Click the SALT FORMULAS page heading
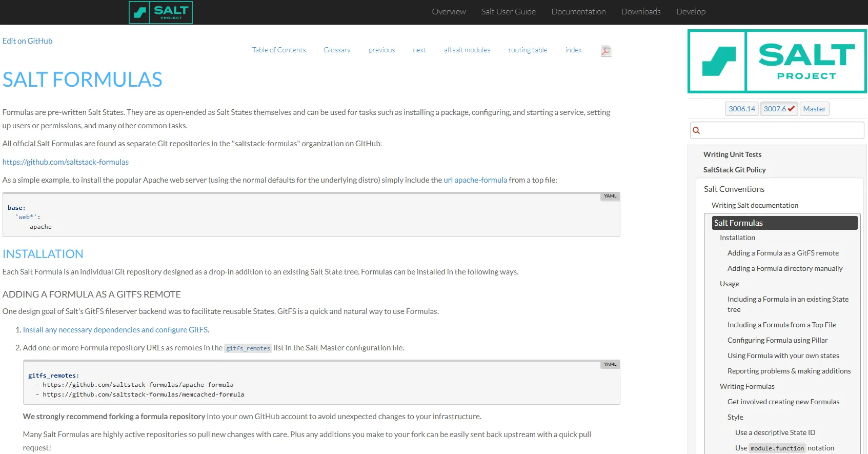This screenshot has height=454, width=868. coord(83,80)
